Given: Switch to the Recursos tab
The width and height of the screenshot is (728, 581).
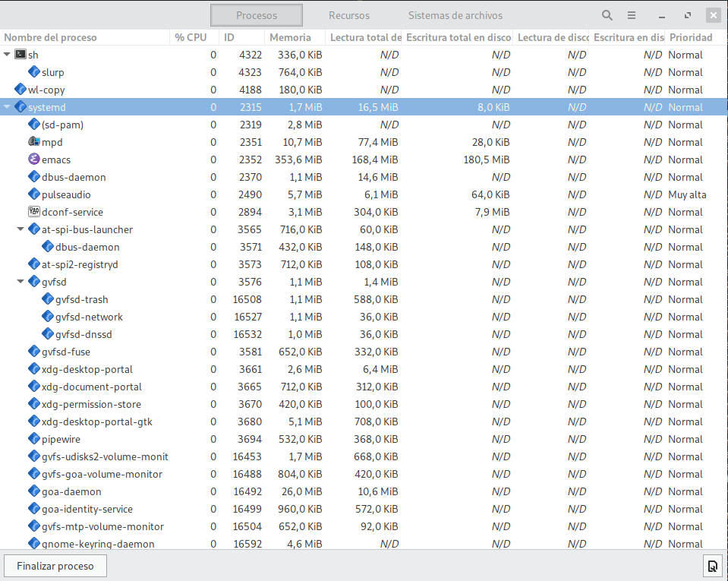Looking at the screenshot, I should pyautogui.click(x=349, y=15).
